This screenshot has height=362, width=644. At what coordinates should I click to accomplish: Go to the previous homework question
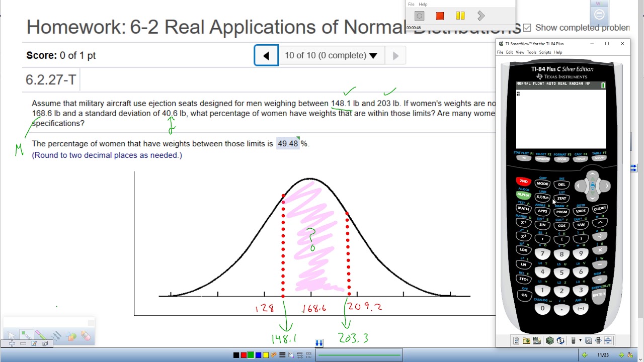(266, 55)
